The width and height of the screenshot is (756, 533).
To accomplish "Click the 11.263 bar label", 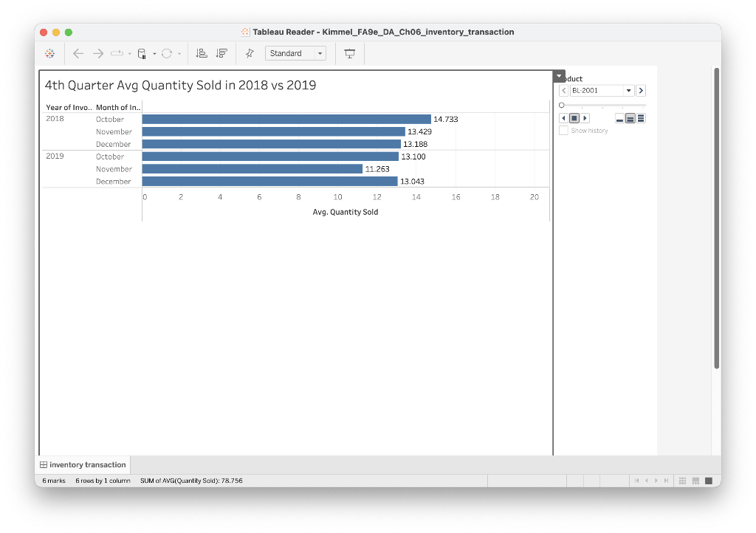I will [377, 169].
